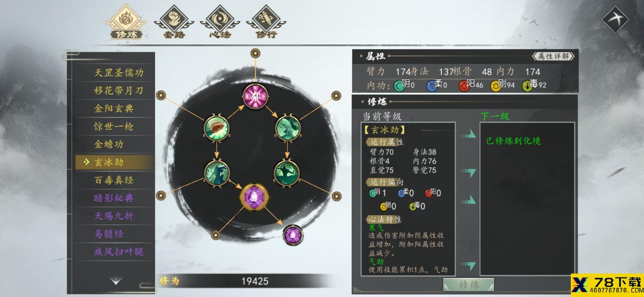Expand the skill list down arrow
This screenshot has height=297, width=644.
coord(116,281)
